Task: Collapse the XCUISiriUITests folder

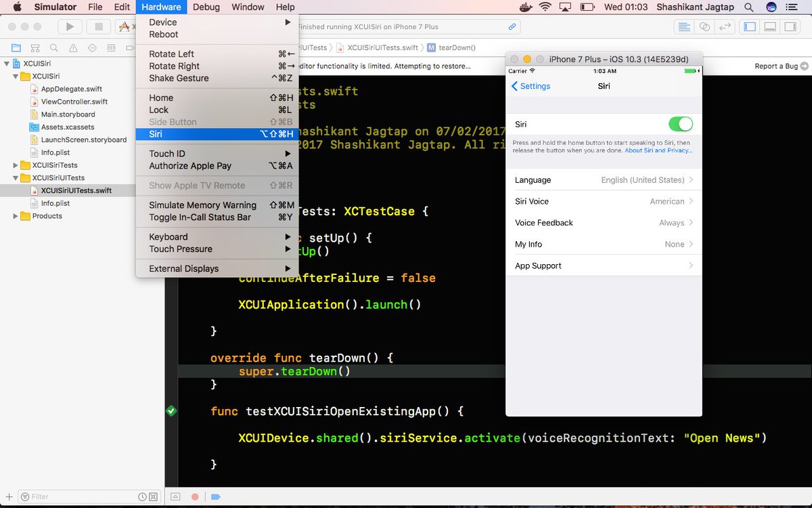Action: (x=16, y=178)
